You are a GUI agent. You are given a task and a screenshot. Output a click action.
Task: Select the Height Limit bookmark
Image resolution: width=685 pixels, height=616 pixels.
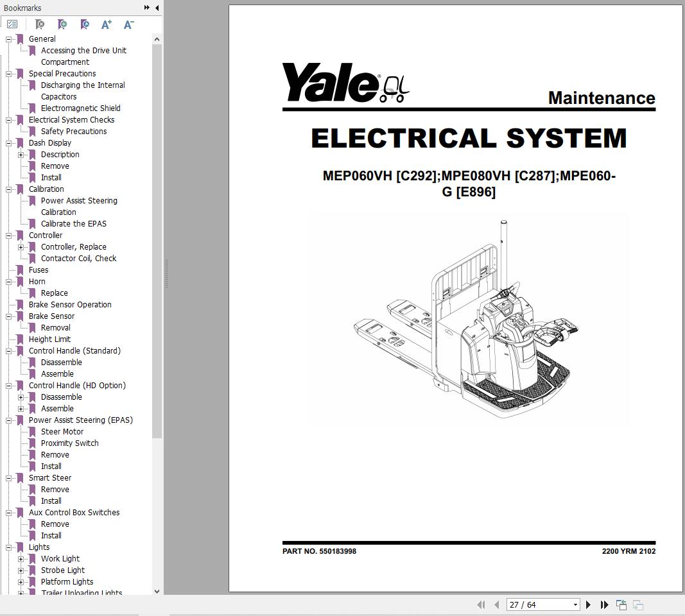49,339
